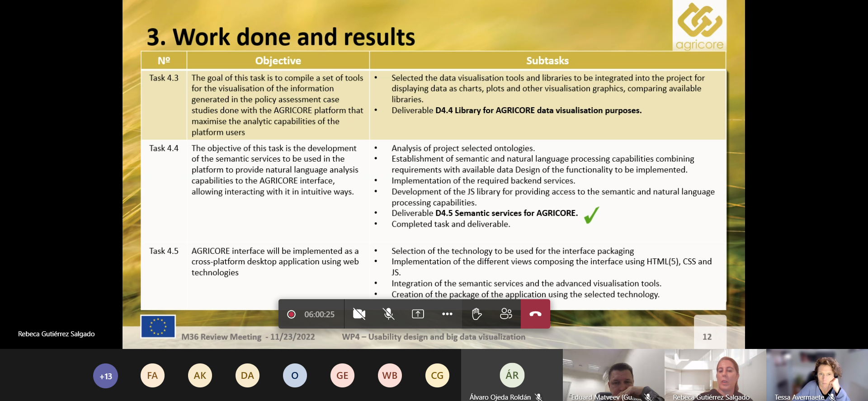Click the meeting timer 06:00:25
The width and height of the screenshot is (868, 401).
tap(319, 315)
